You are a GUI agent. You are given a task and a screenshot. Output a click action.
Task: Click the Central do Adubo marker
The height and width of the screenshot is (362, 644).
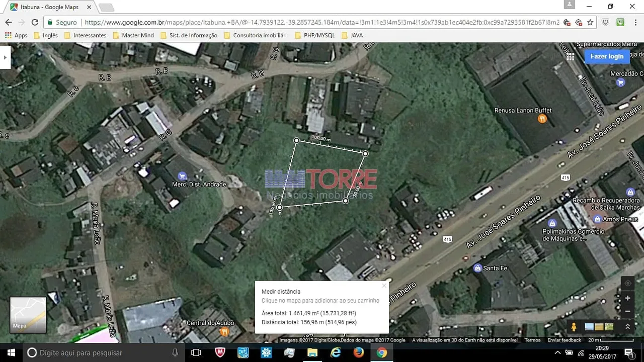pyautogui.click(x=224, y=331)
